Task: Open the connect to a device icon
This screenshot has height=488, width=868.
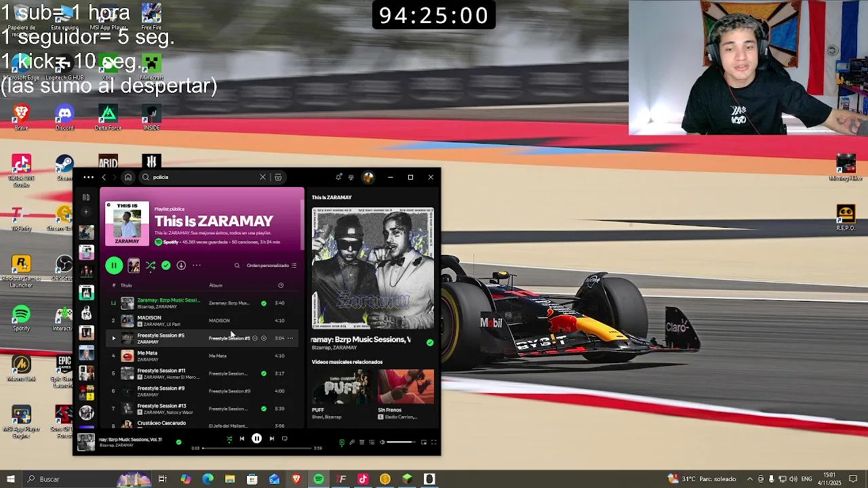Action: click(372, 443)
